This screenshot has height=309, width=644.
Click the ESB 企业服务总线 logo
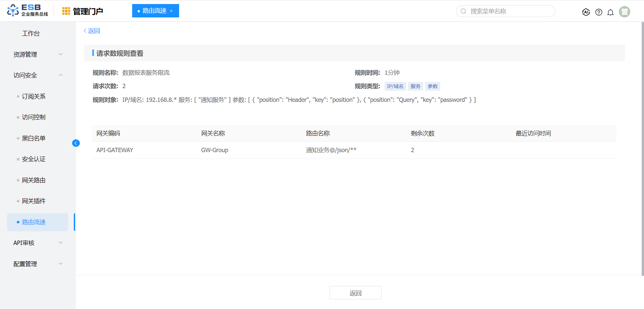28,10
